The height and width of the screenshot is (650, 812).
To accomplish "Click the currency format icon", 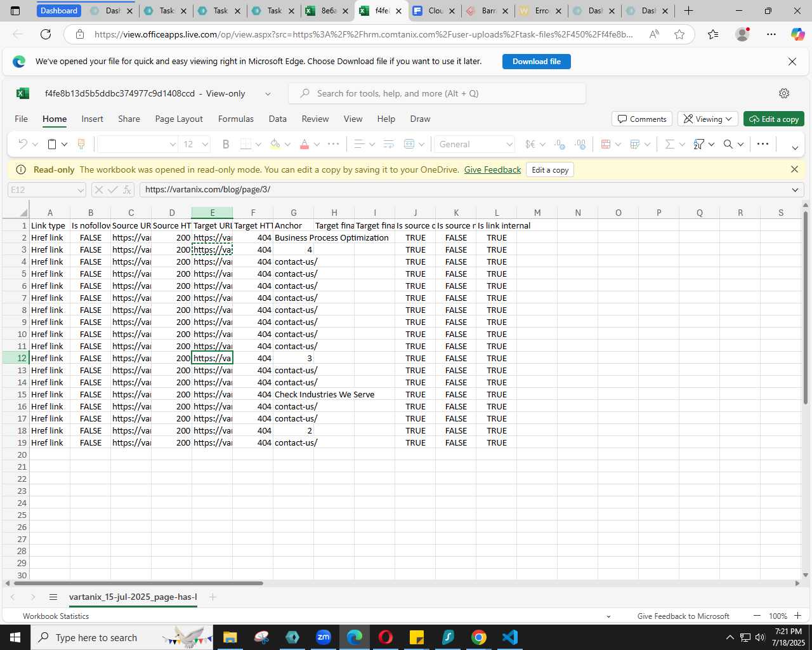I will 530,144.
